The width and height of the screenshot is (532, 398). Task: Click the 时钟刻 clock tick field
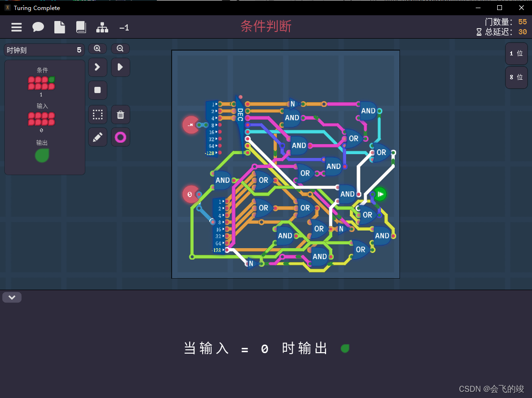(44, 50)
